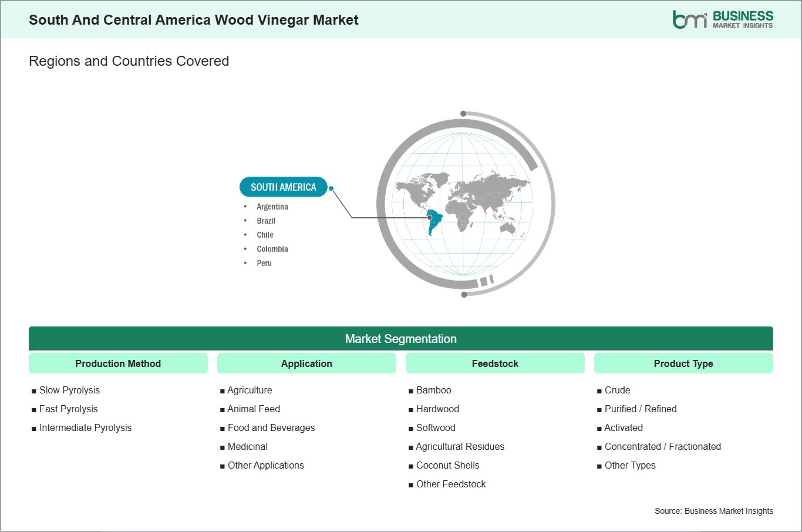Viewport: 802px width, 532px height.
Task: Click 'Slow Pyrolysis' item
Action: coord(69,390)
